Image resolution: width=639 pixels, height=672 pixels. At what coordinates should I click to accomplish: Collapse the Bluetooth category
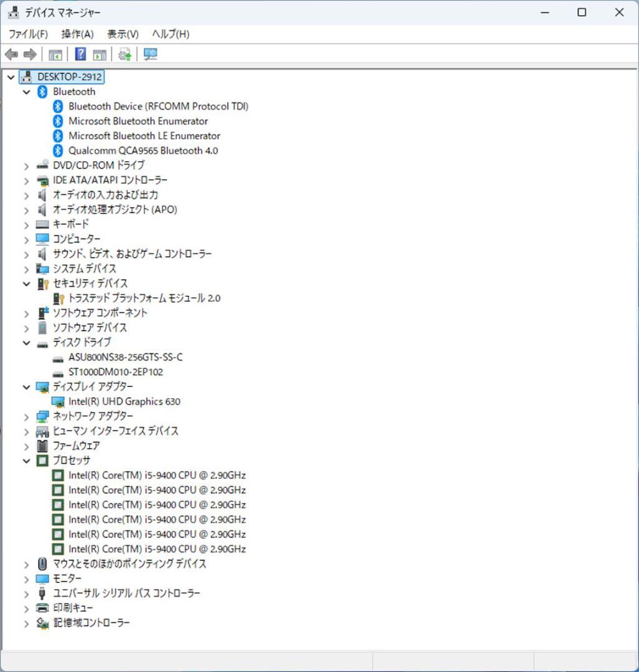(26, 91)
